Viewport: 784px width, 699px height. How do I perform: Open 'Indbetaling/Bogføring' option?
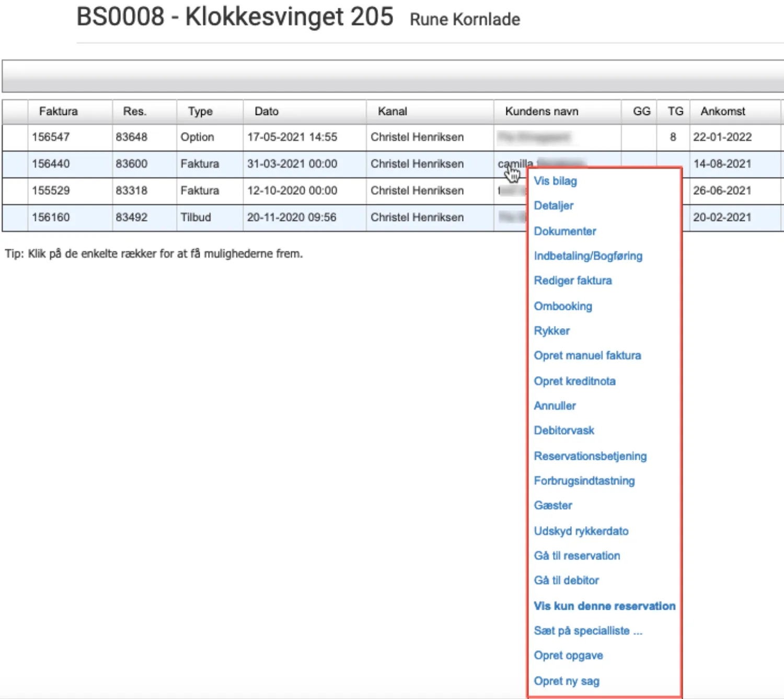[588, 256]
